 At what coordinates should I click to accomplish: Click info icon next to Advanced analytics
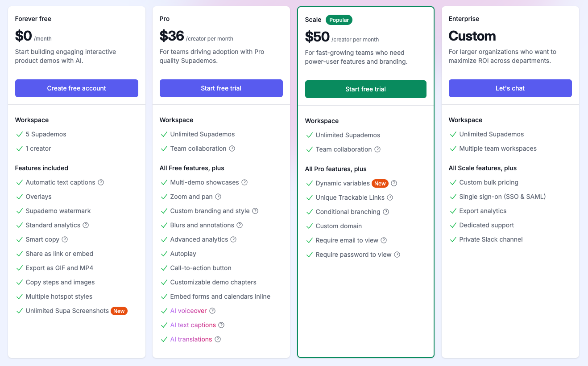[x=233, y=239]
